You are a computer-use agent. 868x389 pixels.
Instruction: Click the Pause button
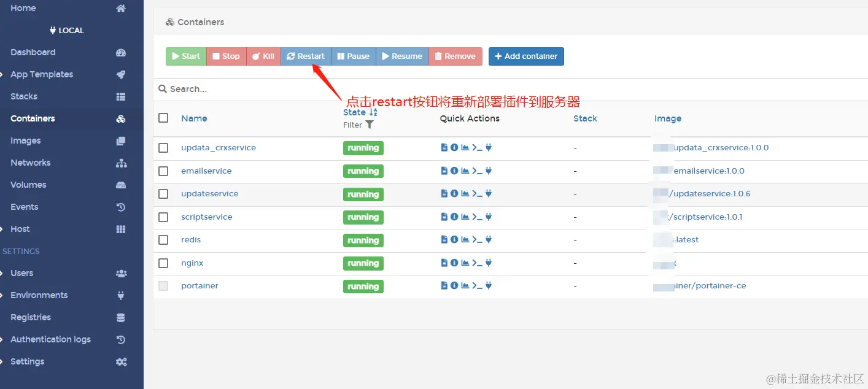[x=354, y=56]
